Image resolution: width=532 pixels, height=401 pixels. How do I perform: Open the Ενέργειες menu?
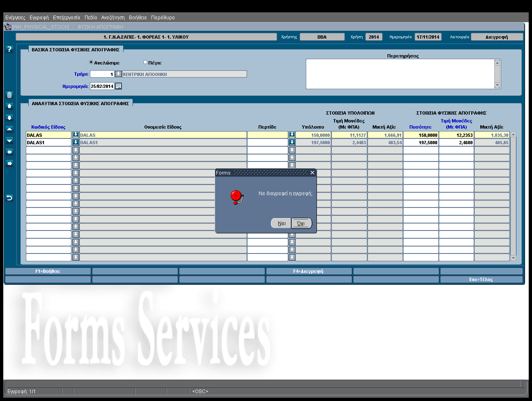[x=15, y=18]
